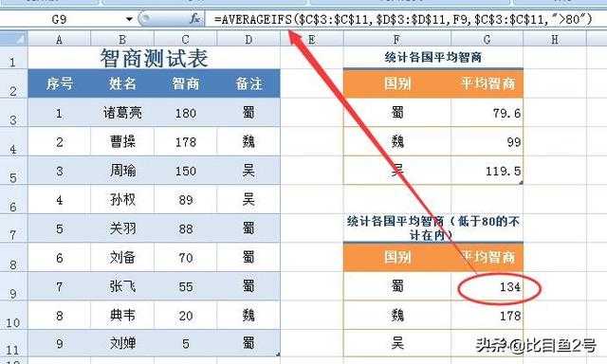Image resolution: width=607 pixels, height=364 pixels.
Task: Click the 吴 remark in 周瑜's row
Action: [248, 171]
